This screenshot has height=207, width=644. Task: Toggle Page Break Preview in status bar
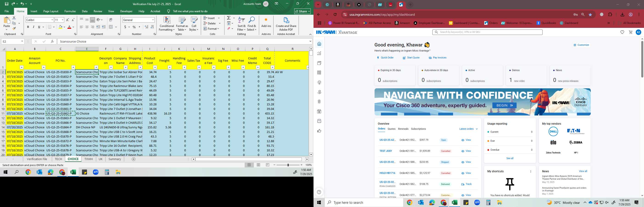(268, 165)
